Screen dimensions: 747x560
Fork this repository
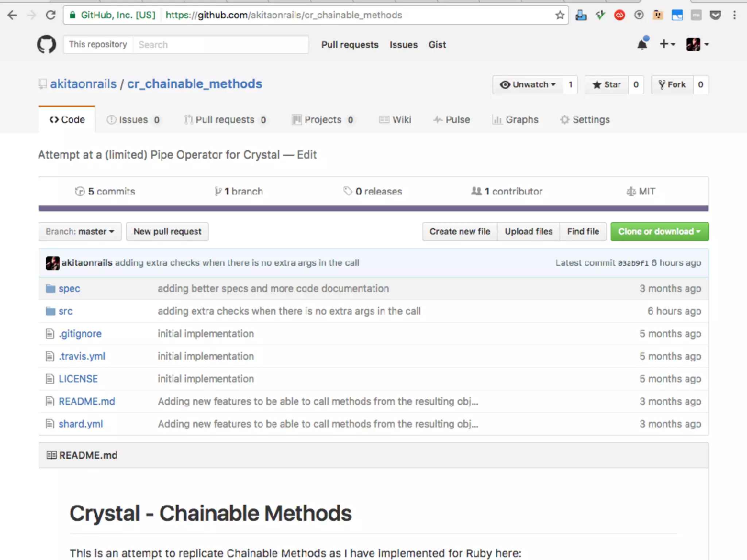672,85
